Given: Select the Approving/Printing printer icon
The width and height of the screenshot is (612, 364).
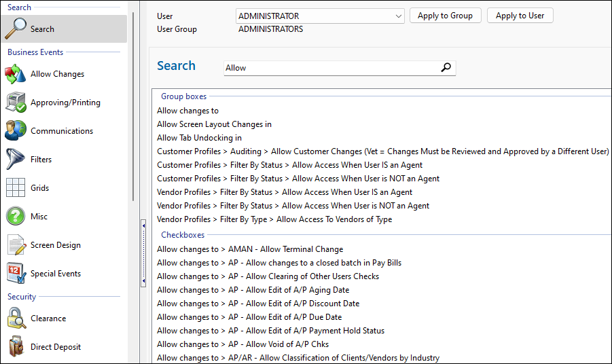Looking at the screenshot, I should [16, 103].
